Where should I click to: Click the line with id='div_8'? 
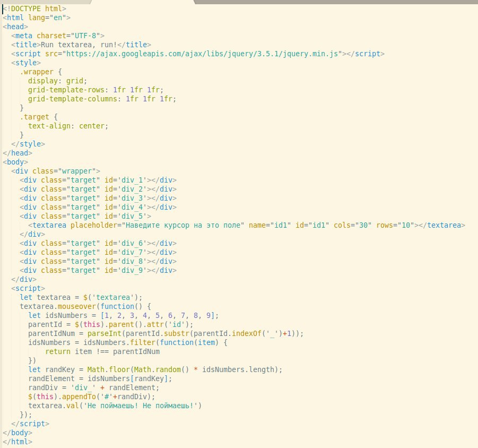point(98,261)
